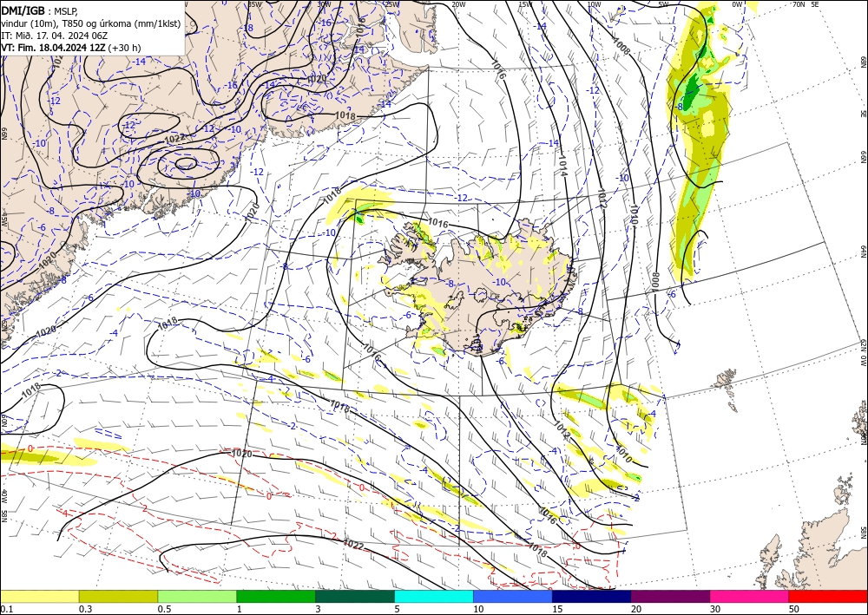
Task: Select the green 1–3 mm legend swatch
Action: pyautogui.click(x=276, y=596)
